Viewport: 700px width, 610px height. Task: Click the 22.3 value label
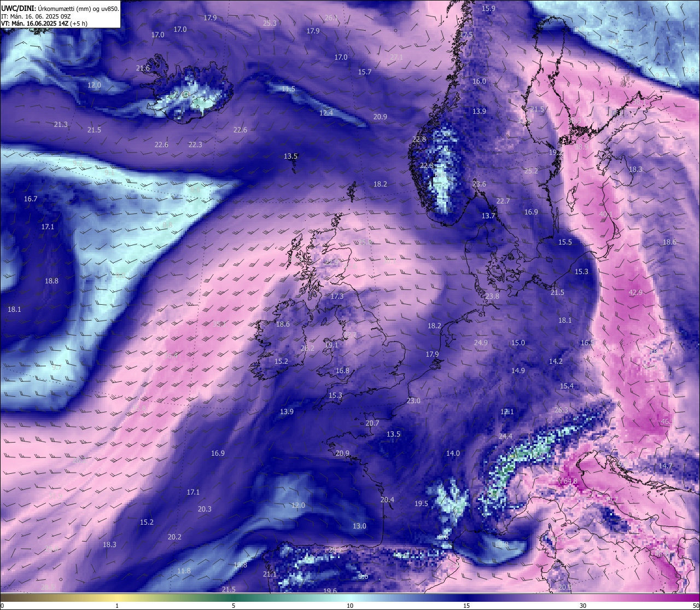195,145
